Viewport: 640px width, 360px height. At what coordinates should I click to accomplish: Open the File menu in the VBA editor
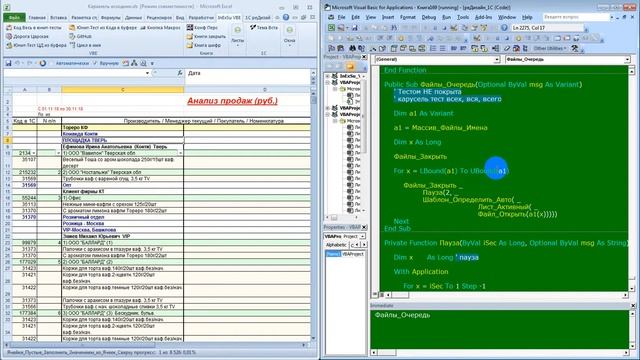341,17
